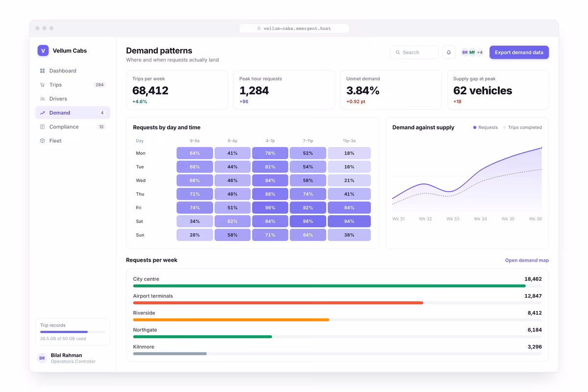
Task: Click the Drivers people icon
Action: (x=43, y=99)
